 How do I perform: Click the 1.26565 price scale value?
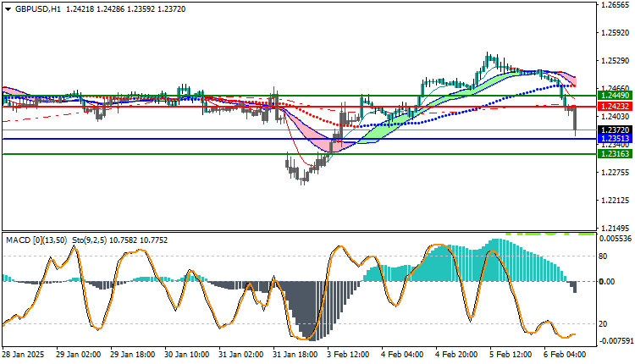point(616,5)
